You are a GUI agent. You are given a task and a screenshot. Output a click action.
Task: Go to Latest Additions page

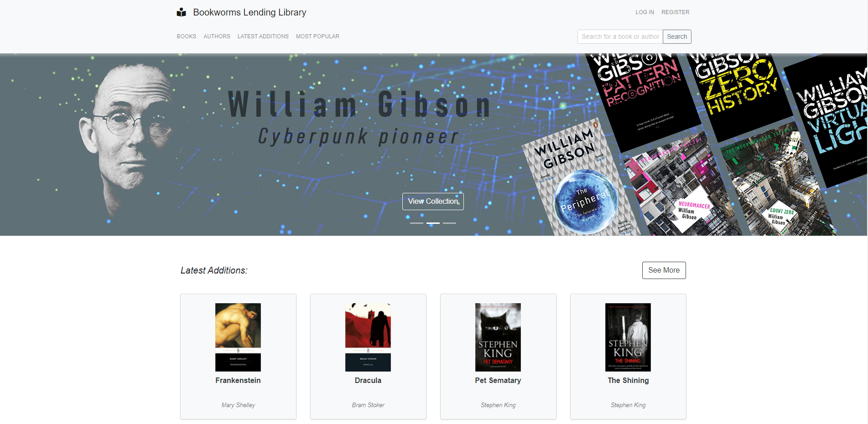pos(263,36)
